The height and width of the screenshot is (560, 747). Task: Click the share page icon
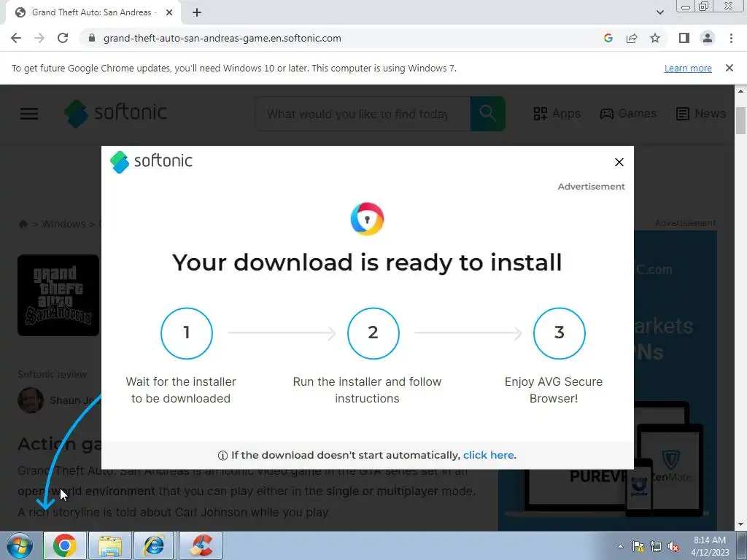(632, 38)
